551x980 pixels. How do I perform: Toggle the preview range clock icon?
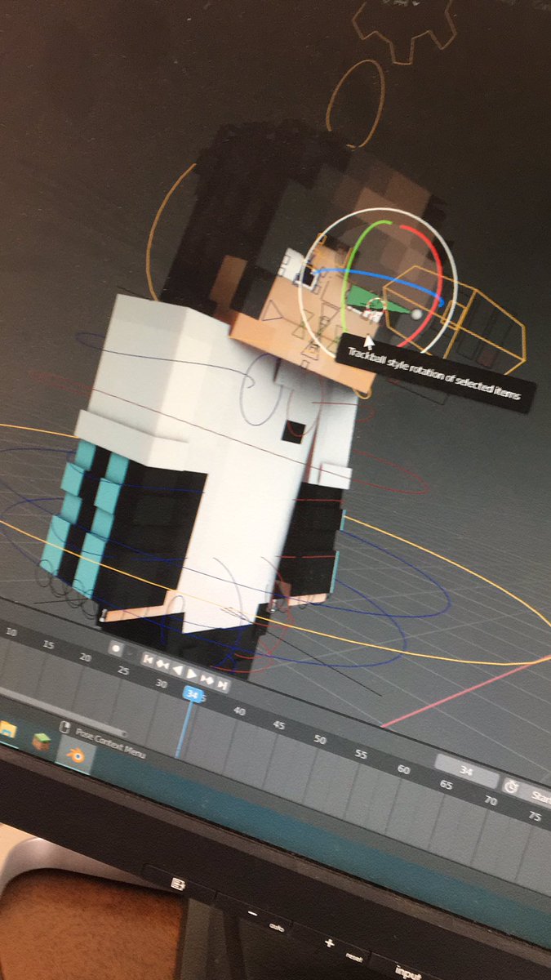[x=512, y=787]
